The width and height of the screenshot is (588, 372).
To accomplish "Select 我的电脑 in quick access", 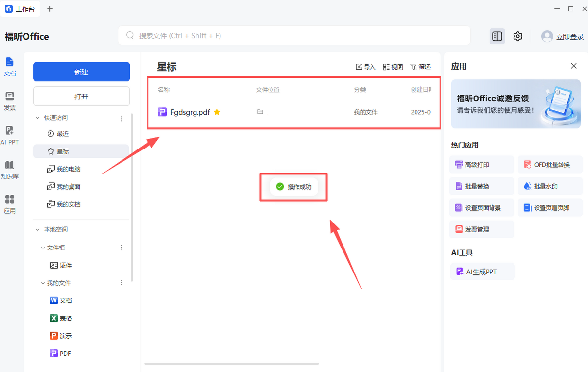I will (x=81, y=169).
